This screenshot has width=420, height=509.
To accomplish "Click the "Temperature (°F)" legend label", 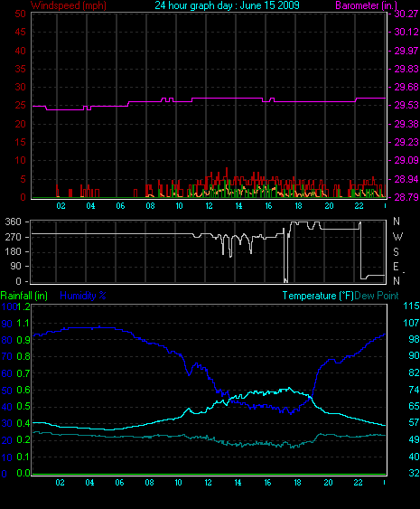I will click(x=318, y=296).
